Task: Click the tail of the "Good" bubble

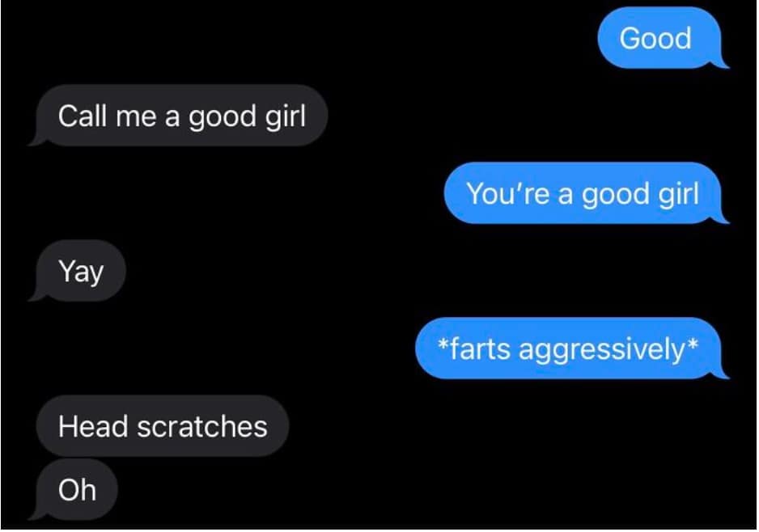Action: point(723,62)
